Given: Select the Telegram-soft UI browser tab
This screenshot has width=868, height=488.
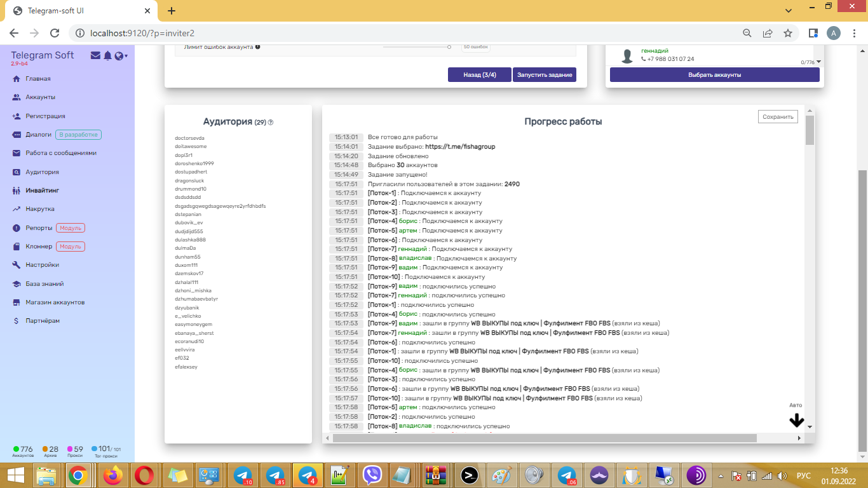Looking at the screenshot, I should (83, 11).
